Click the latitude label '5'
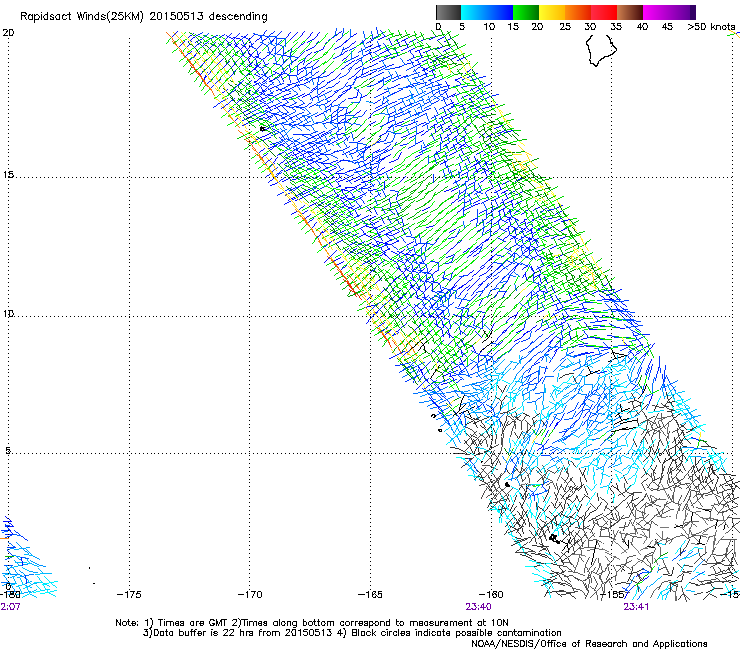The height and width of the screenshot is (650, 740). pos(8,450)
